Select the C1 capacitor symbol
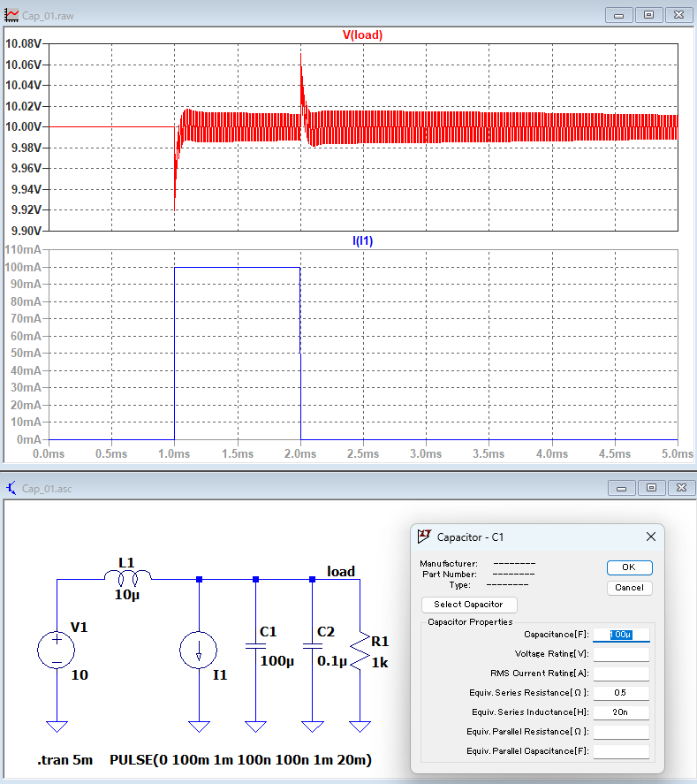 pyautogui.click(x=255, y=646)
